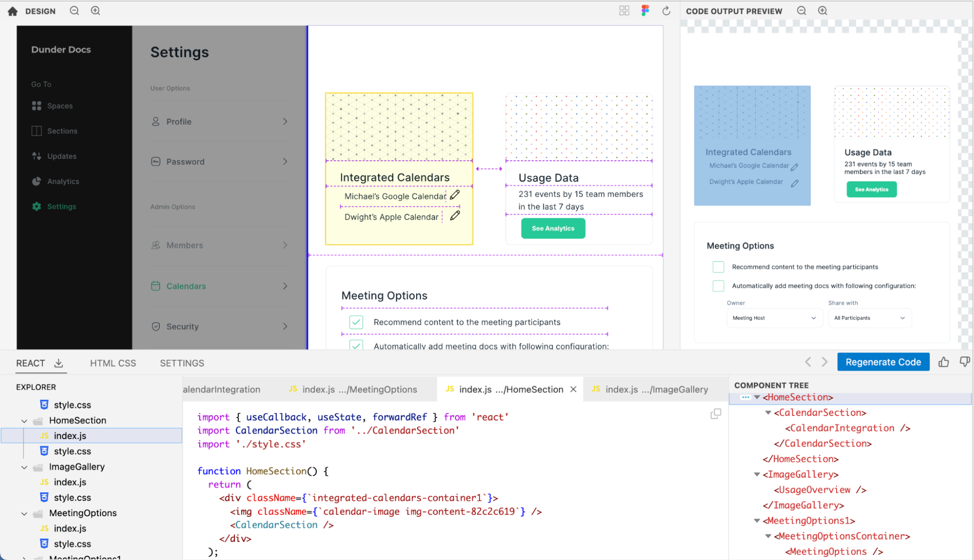Open Security settings row
The height and width of the screenshot is (560, 974).
click(x=220, y=326)
